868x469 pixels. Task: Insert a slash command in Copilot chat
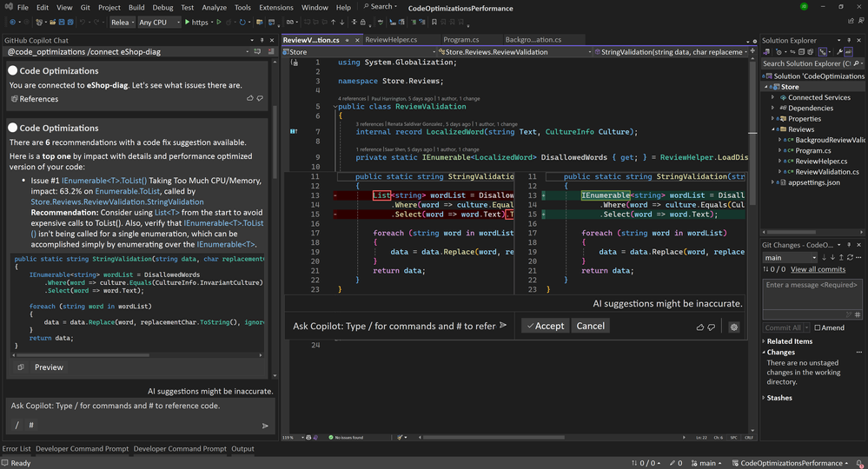(17, 425)
